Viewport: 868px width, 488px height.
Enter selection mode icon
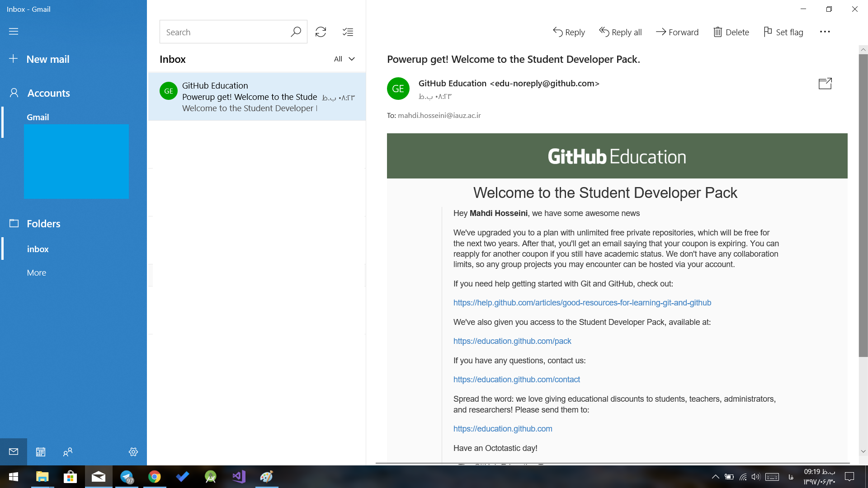pos(348,32)
